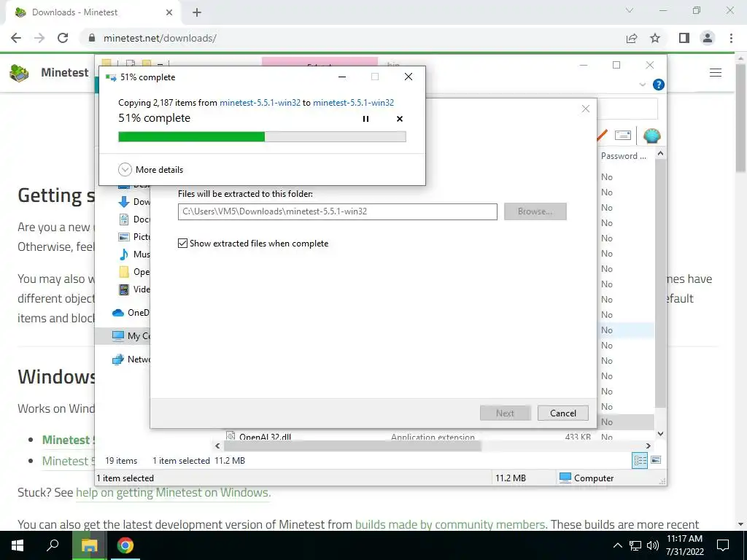Open the volume control in tray
This screenshot has width=747, height=560.
pyautogui.click(x=653, y=545)
